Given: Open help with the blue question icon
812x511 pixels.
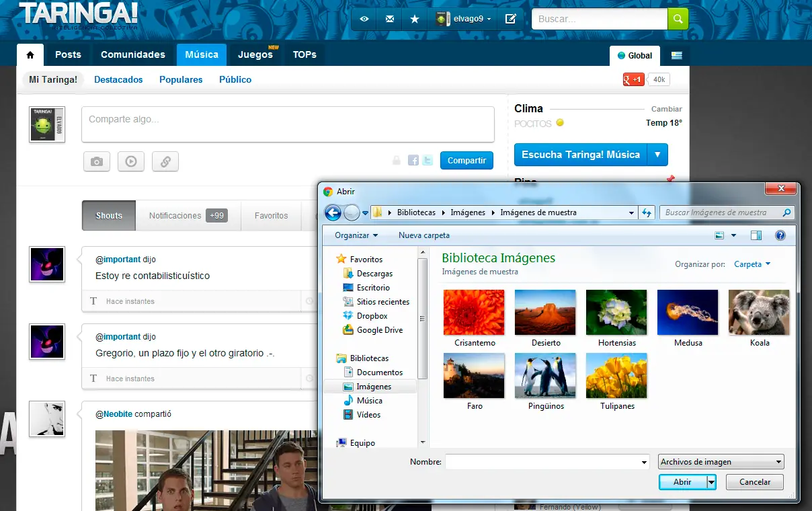Looking at the screenshot, I should click(x=780, y=235).
